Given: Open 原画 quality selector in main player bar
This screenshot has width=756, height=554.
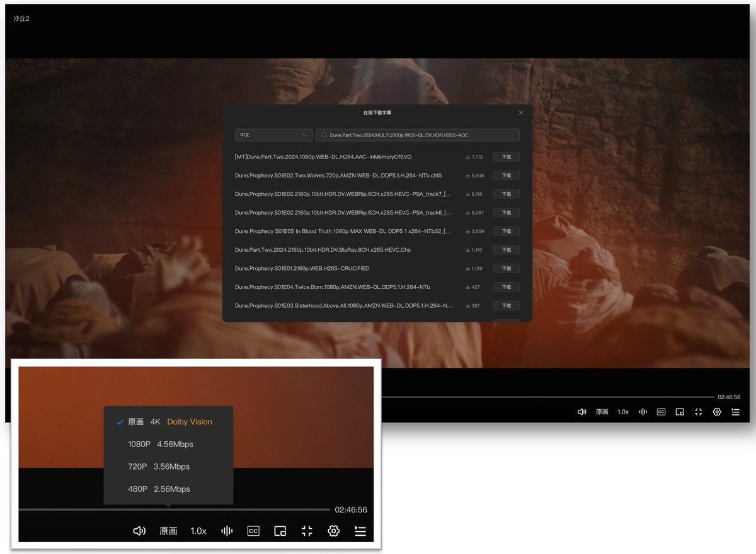Looking at the screenshot, I should 602,412.
